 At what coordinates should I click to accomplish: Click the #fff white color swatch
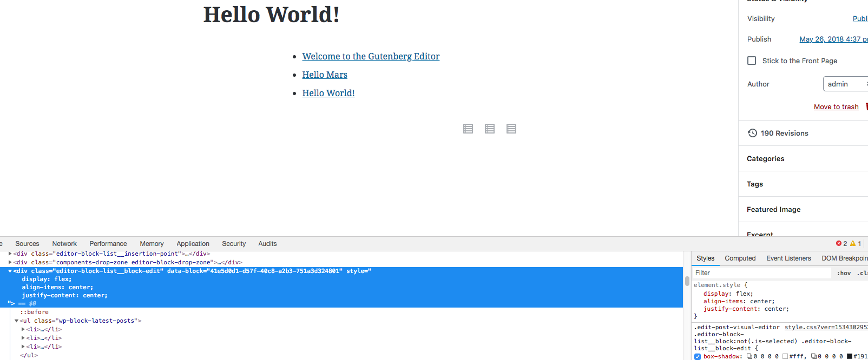785,356
